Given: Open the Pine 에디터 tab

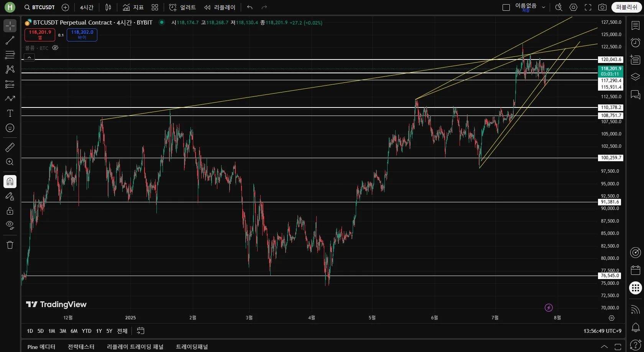Looking at the screenshot, I should 41,347.
